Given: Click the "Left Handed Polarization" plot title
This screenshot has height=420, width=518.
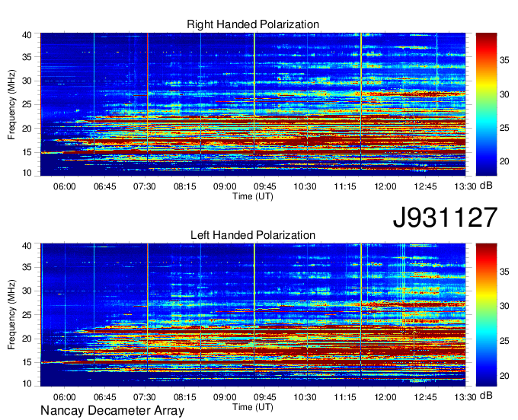Looking at the screenshot, I should click(253, 235).
